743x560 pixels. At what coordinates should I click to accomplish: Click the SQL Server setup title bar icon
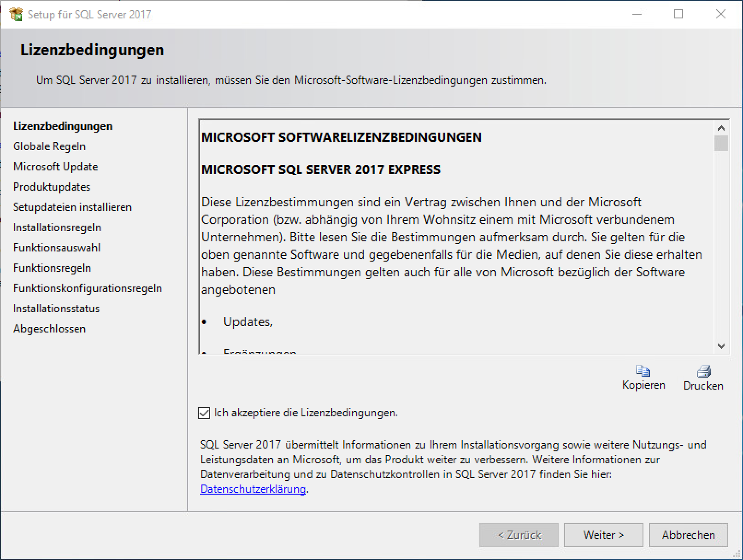(16, 14)
